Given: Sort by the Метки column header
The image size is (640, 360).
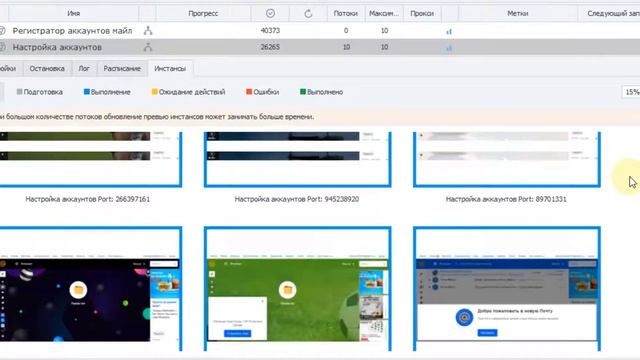Looking at the screenshot, I should [x=518, y=13].
